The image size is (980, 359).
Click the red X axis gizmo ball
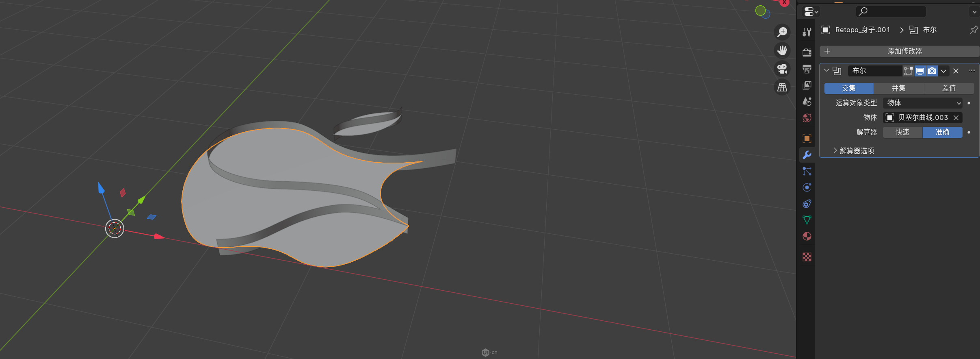pos(785,2)
